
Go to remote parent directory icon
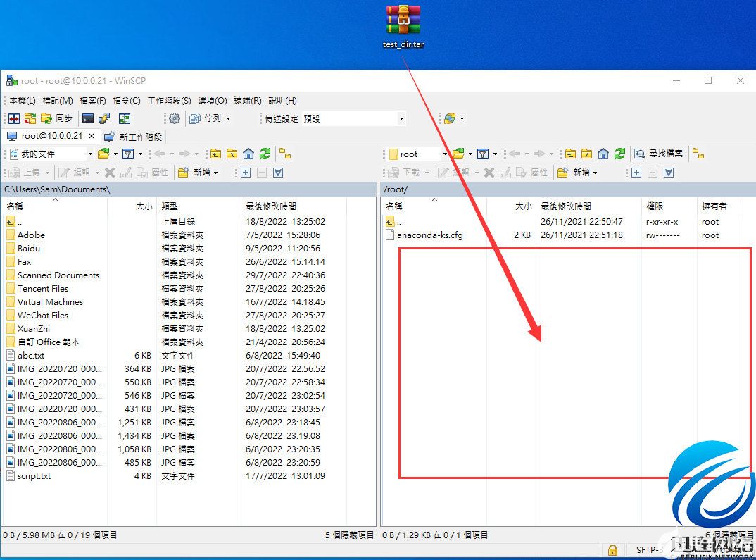coord(570,154)
